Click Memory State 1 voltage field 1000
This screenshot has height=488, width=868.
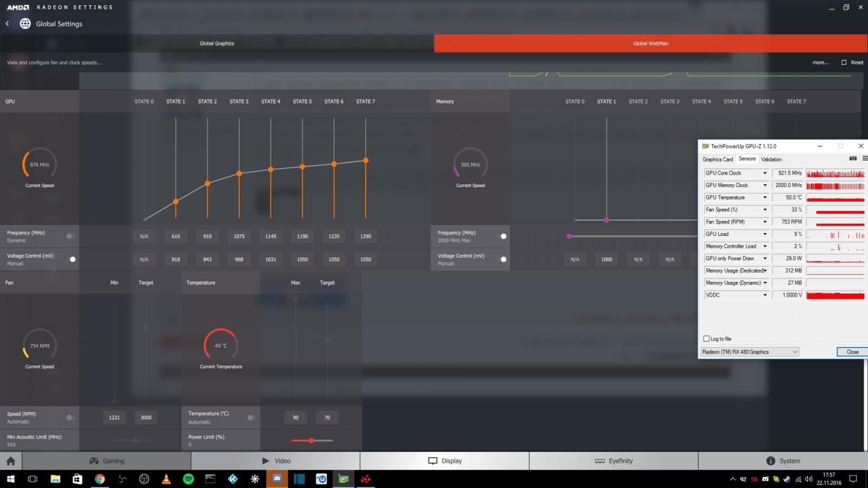click(x=607, y=259)
